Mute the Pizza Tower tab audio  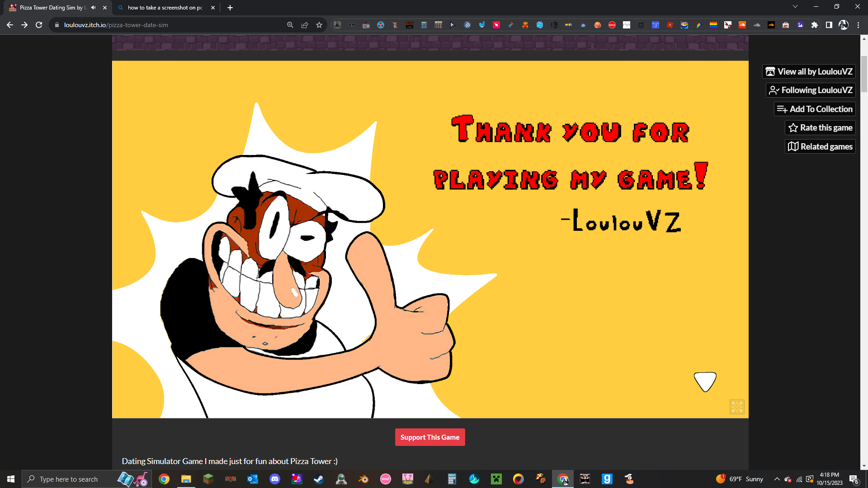93,7
